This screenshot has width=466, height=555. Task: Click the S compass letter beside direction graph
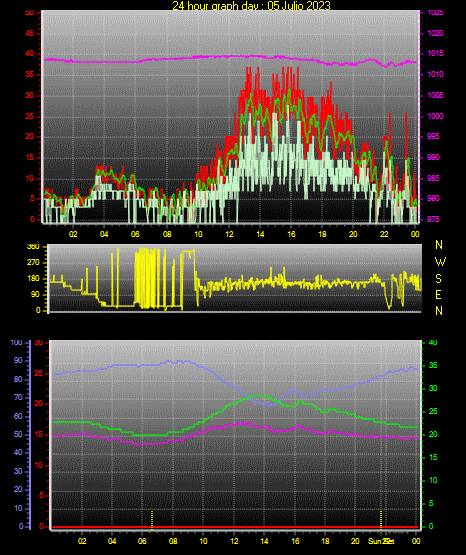(438, 279)
